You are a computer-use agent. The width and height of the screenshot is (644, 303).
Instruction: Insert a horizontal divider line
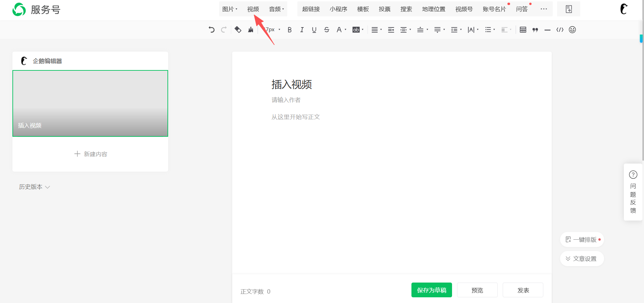[547, 30]
